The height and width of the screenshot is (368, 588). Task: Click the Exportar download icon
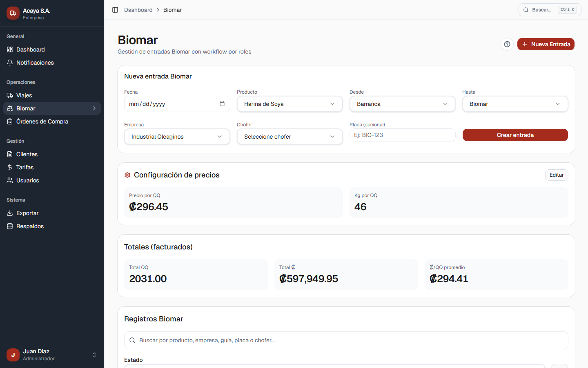click(x=10, y=213)
